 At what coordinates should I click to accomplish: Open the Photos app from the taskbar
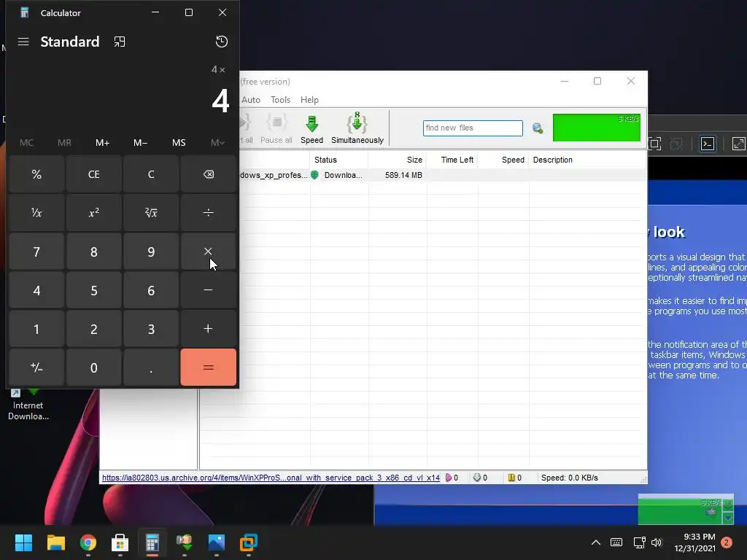pyautogui.click(x=216, y=542)
